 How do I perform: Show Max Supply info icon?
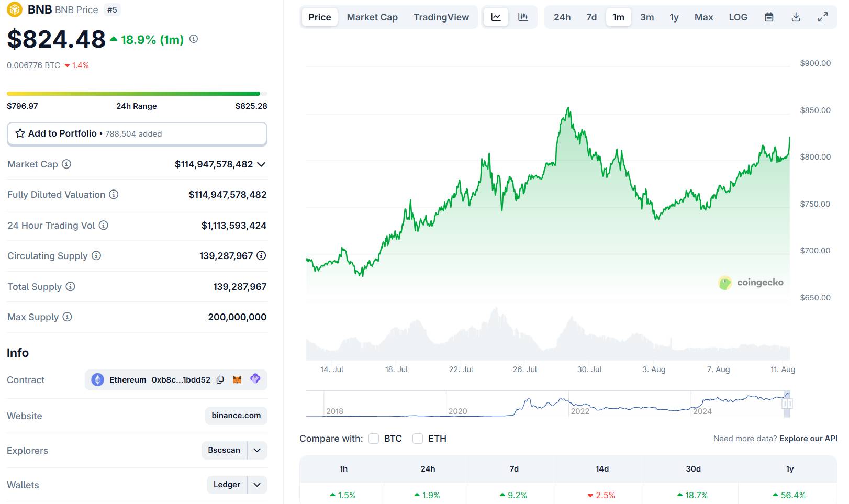pyautogui.click(x=67, y=317)
